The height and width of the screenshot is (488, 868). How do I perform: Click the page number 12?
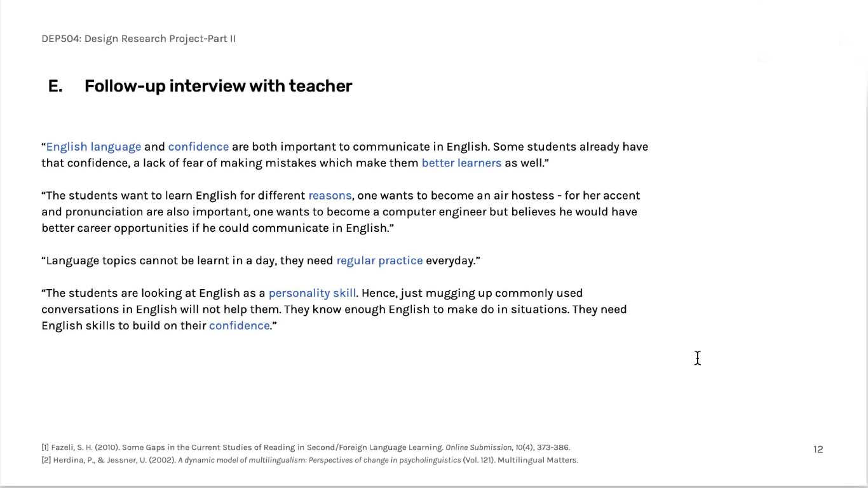(x=818, y=449)
